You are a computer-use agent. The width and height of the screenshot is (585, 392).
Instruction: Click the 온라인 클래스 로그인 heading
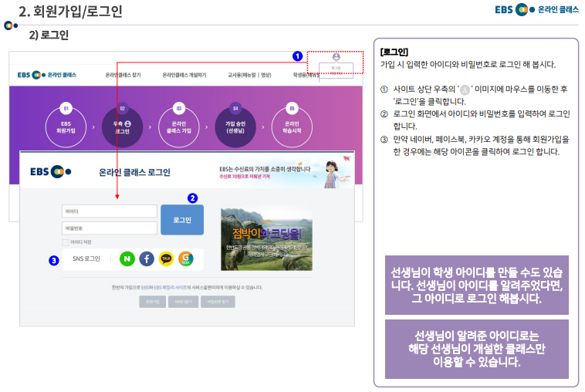tap(134, 172)
